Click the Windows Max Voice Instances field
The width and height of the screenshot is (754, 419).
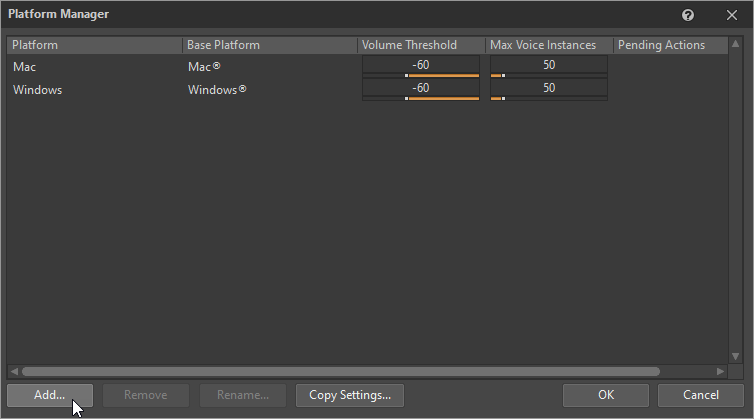pos(549,88)
